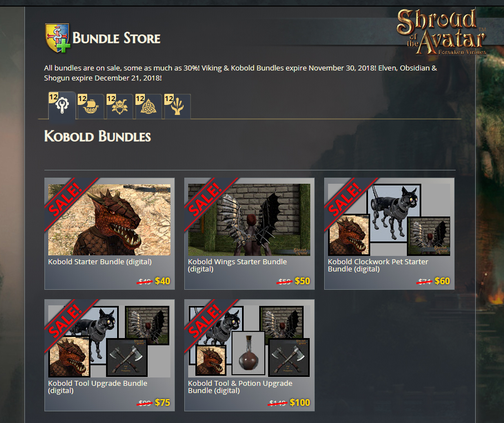The image size is (504, 423).
Task: Click the Kobold Starter Bundle (digital) title
Action: [x=100, y=261]
